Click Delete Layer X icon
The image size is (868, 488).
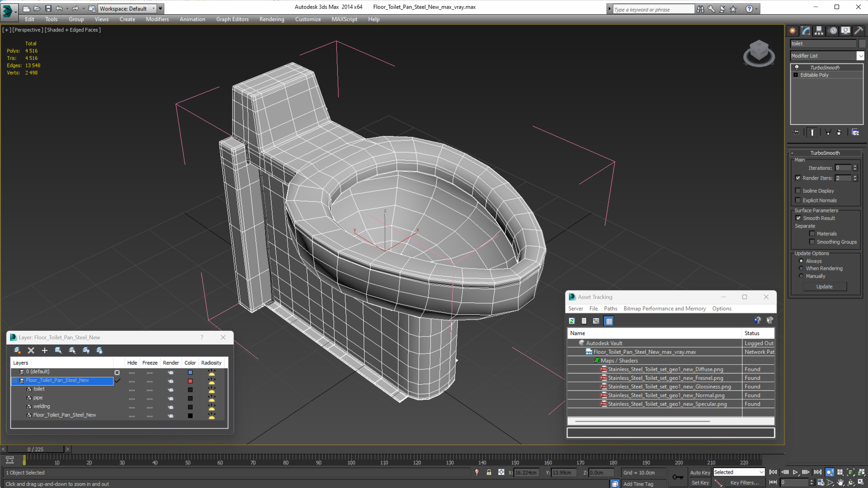pyautogui.click(x=31, y=350)
